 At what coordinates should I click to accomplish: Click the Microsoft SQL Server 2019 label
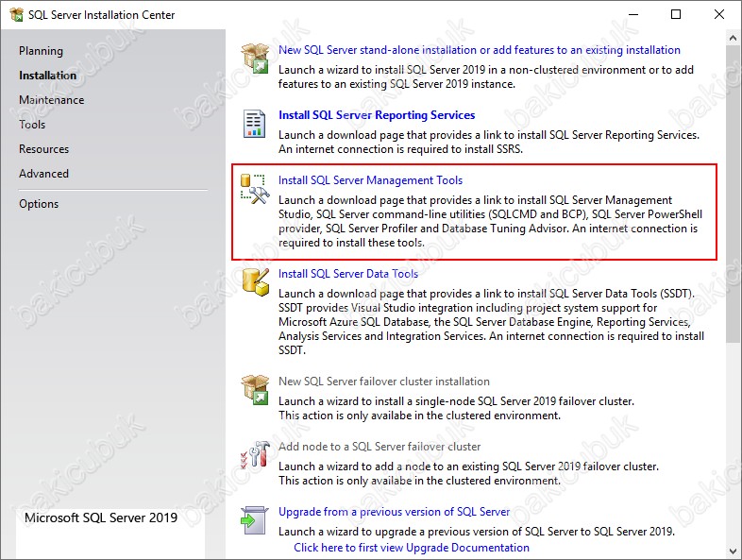click(x=101, y=518)
